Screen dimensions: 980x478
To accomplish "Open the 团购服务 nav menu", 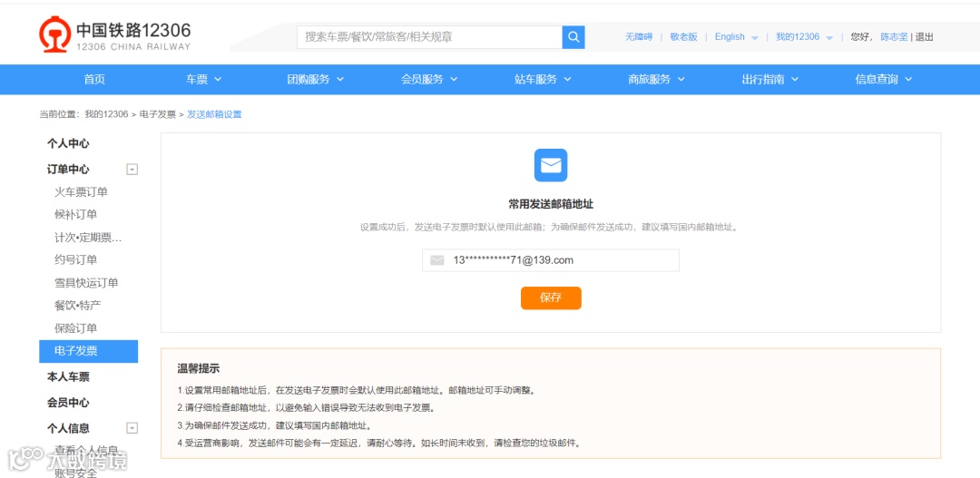I will point(316,79).
